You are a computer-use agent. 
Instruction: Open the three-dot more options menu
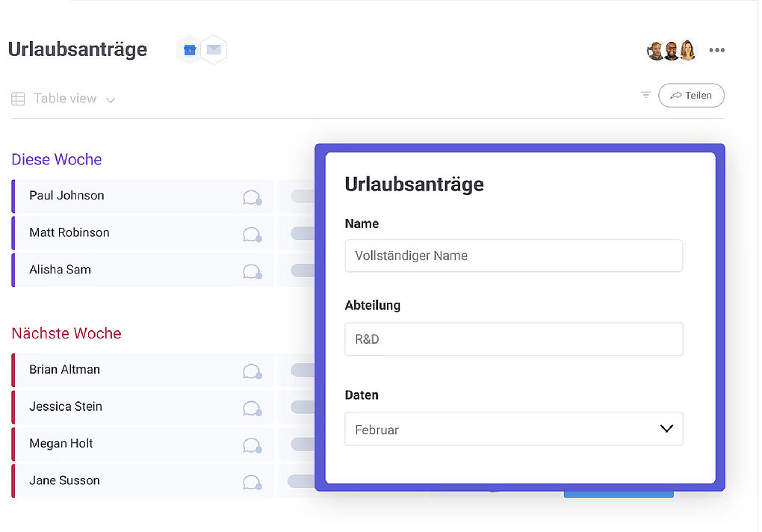point(716,50)
